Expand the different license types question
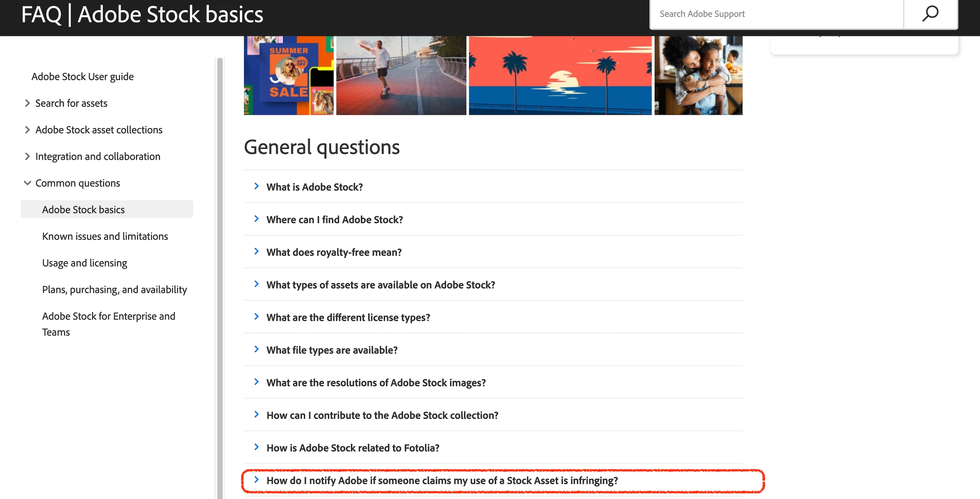 tap(348, 317)
